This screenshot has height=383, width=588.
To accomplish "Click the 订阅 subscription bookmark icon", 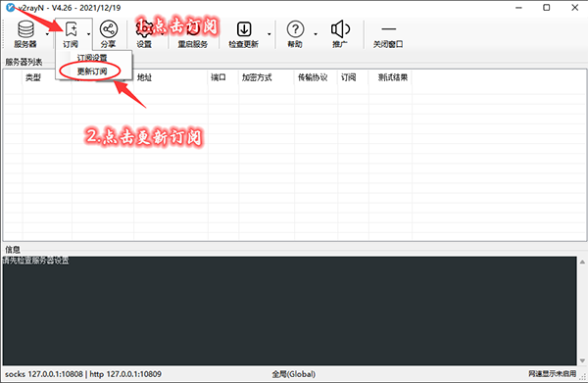I will [x=71, y=29].
